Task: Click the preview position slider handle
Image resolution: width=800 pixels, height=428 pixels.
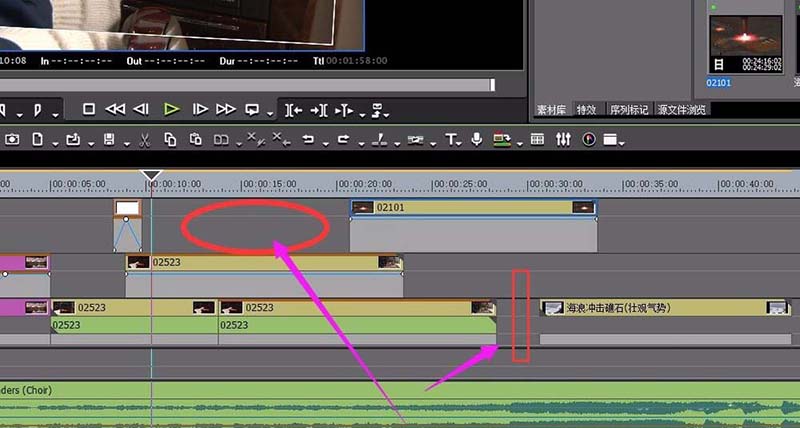Action: coord(492,85)
